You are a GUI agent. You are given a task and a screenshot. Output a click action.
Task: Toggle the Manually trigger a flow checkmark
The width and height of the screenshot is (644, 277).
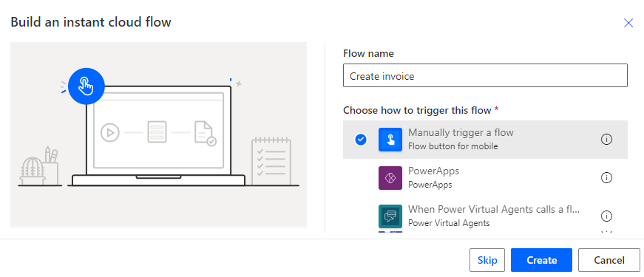click(x=360, y=140)
